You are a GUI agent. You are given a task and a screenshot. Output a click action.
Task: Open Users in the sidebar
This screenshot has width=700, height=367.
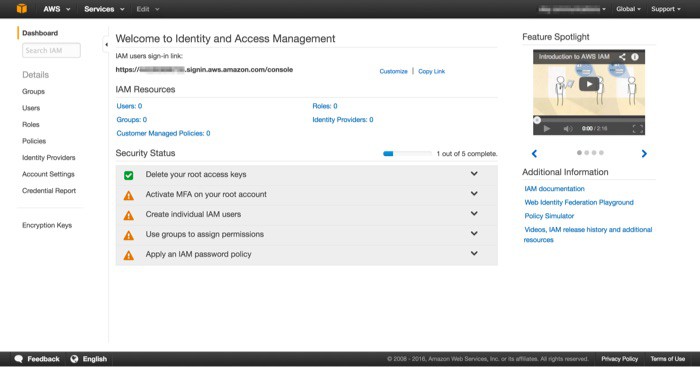[31, 108]
